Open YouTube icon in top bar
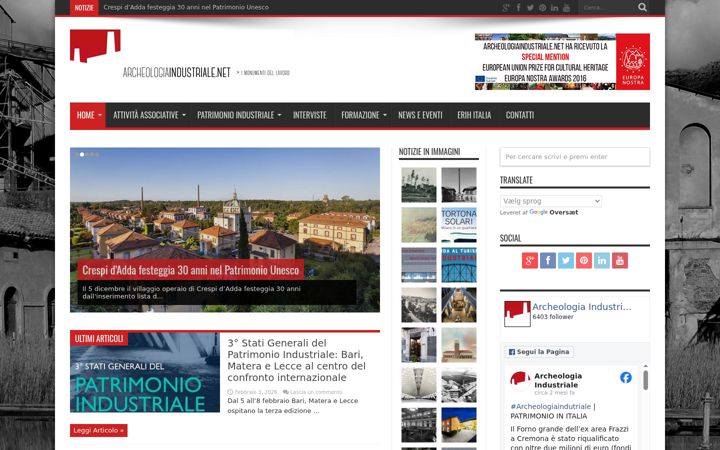Screen dimensions: 720x450 567,7
